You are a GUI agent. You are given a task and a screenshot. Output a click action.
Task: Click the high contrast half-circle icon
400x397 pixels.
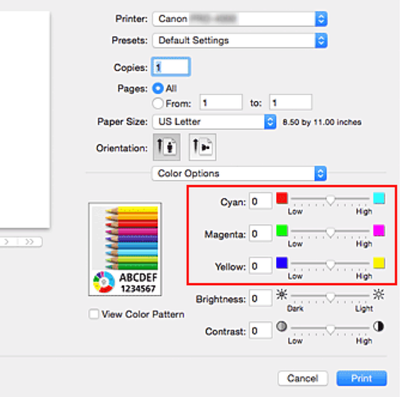pos(379,327)
